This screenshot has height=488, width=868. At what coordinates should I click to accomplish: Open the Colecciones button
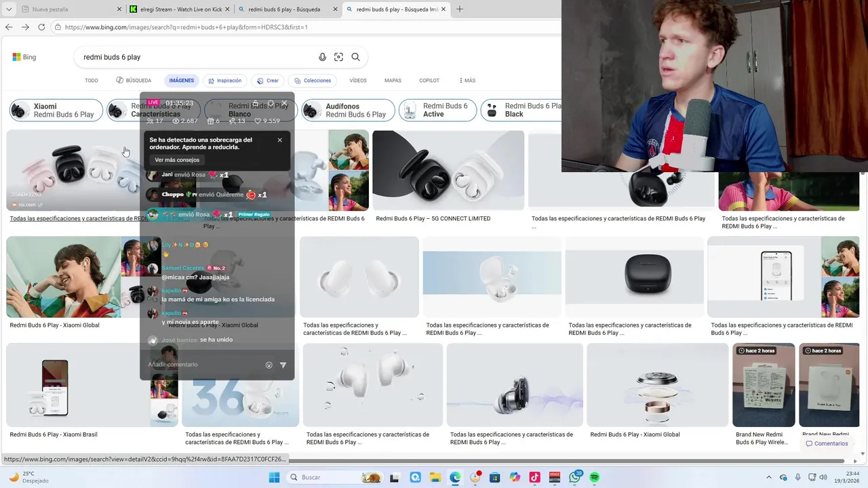pos(313,81)
